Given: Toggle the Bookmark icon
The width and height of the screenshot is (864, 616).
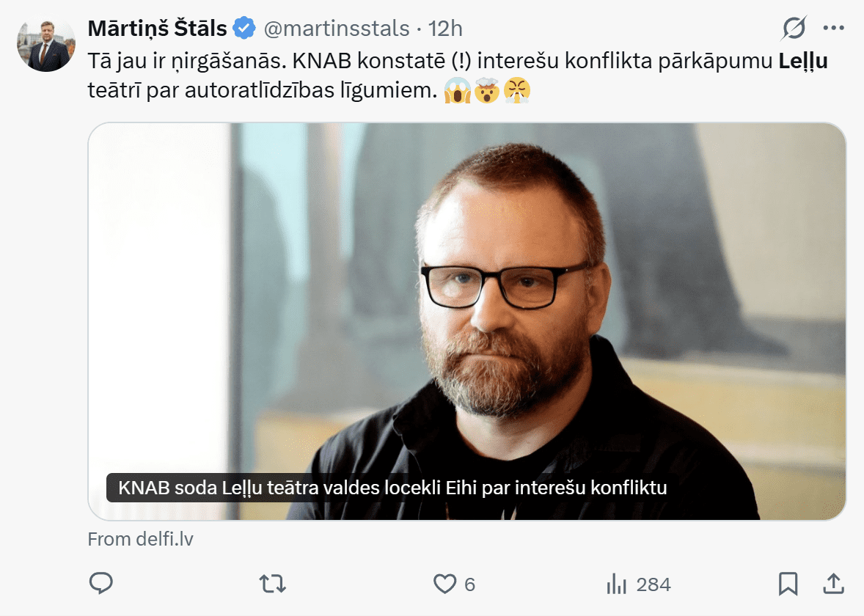Looking at the screenshot, I should point(788,584).
